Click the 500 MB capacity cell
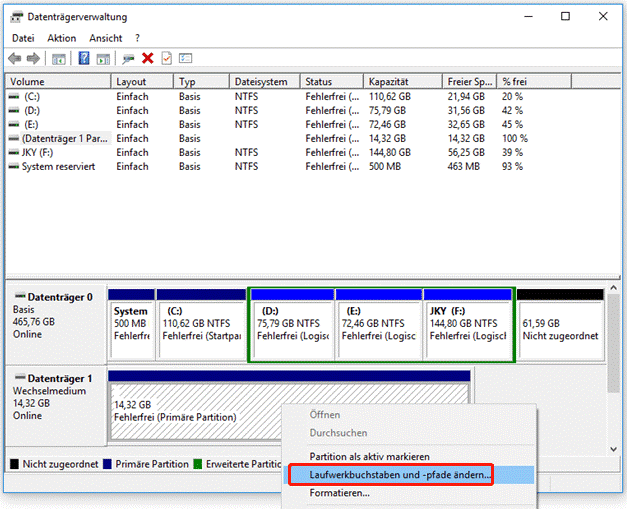This screenshot has height=509, width=627. click(385, 166)
